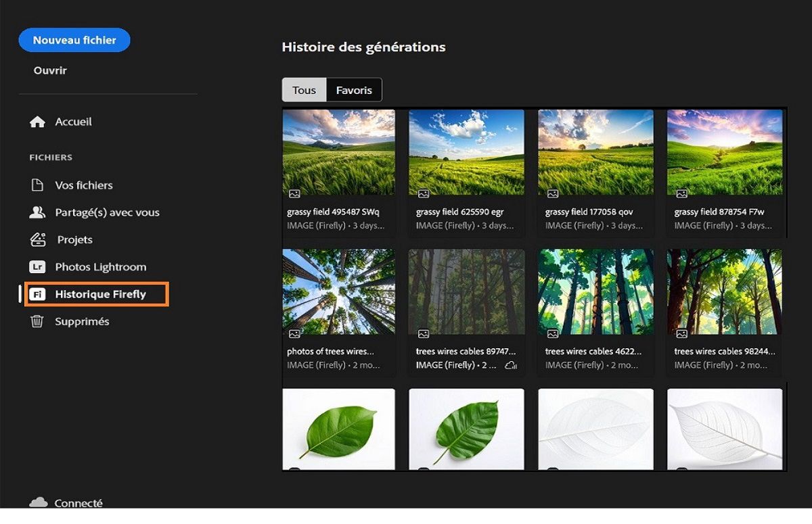
Task: Click the grassy field 625590 egr filename
Action: click(460, 212)
